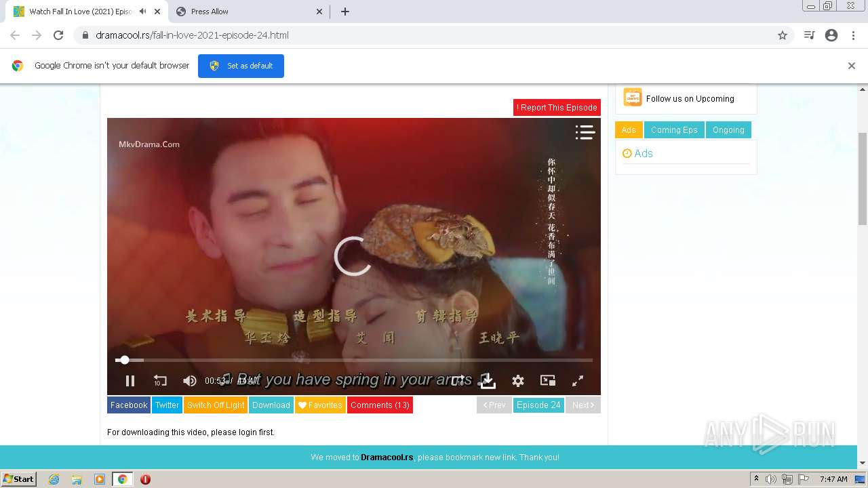Click the red security taskbar icon
Screen dimensions: 868x488
(x=145, y=479)
